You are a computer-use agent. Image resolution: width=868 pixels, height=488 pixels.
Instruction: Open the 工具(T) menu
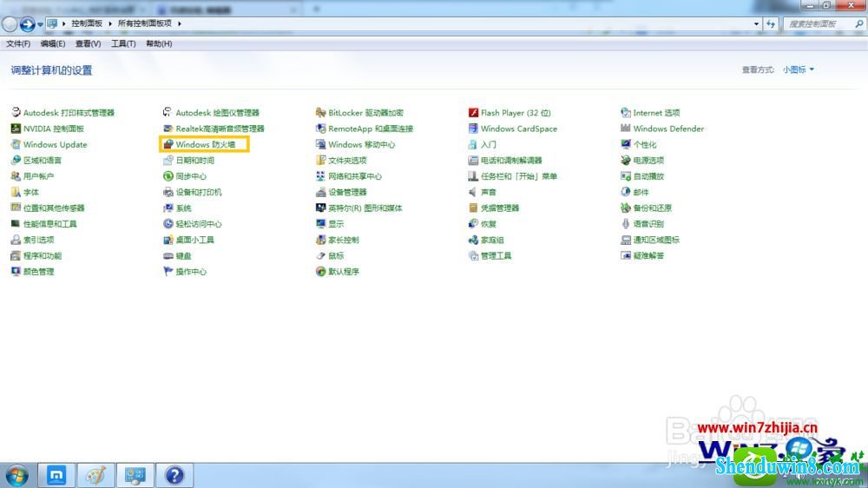(x=123, y=43)
